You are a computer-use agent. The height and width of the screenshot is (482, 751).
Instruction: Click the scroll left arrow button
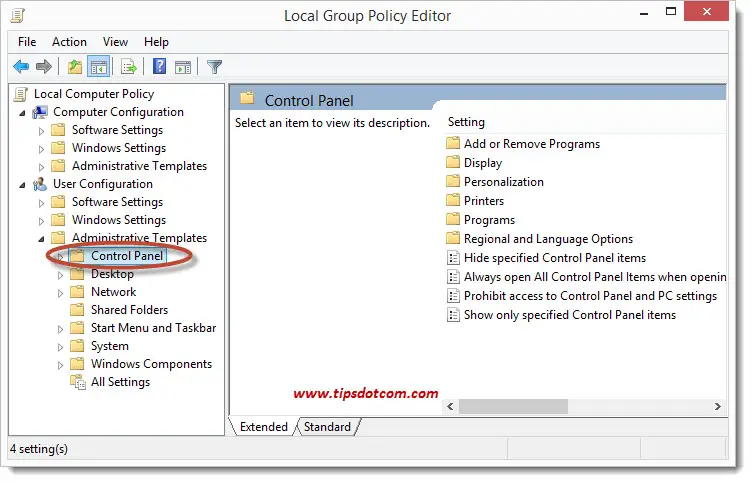point(450,406)
